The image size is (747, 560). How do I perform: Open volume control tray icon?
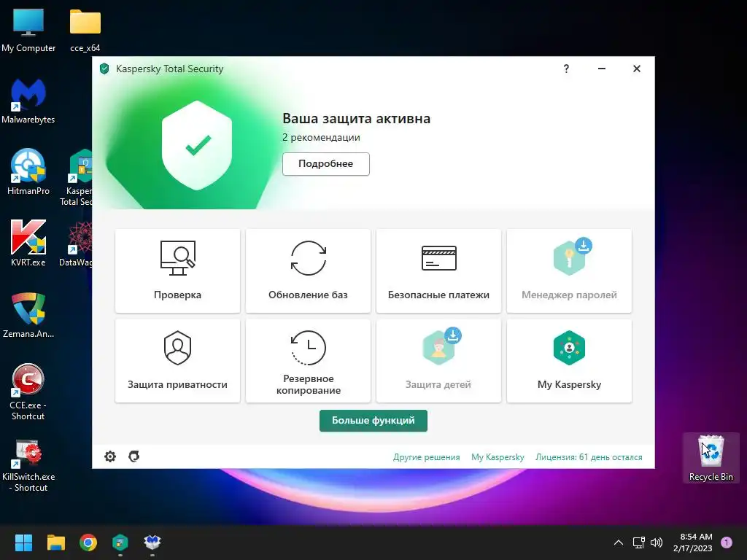point(657,542)
